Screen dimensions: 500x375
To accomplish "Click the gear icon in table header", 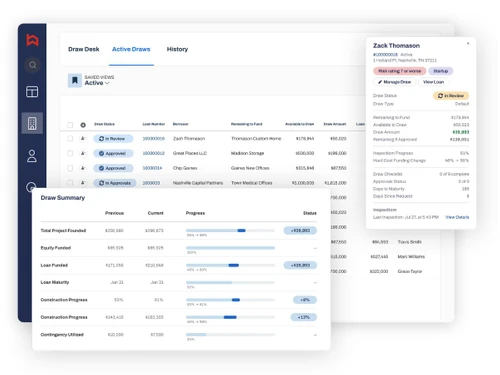I will click(x=83, y=125).
